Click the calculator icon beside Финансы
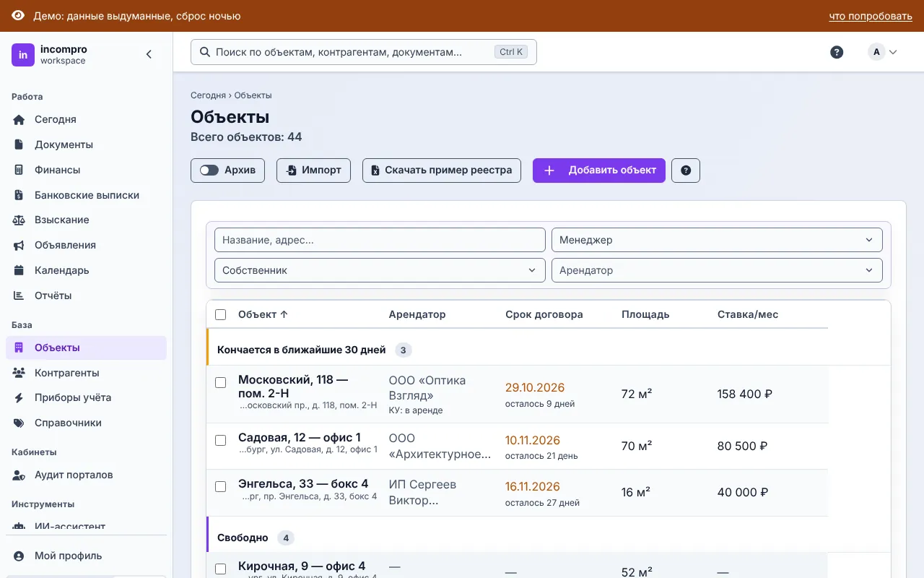Image resolution: width=924 pixels, height=578 pixels. pos(19,170)
